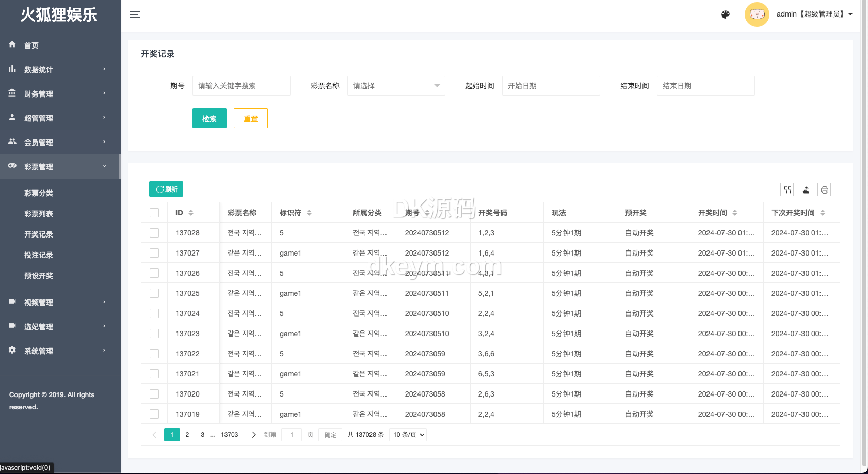The height and width of the screenshot is (474, 868).
Task: Click the 重置 reset button
Action: (x=250, y=118)
